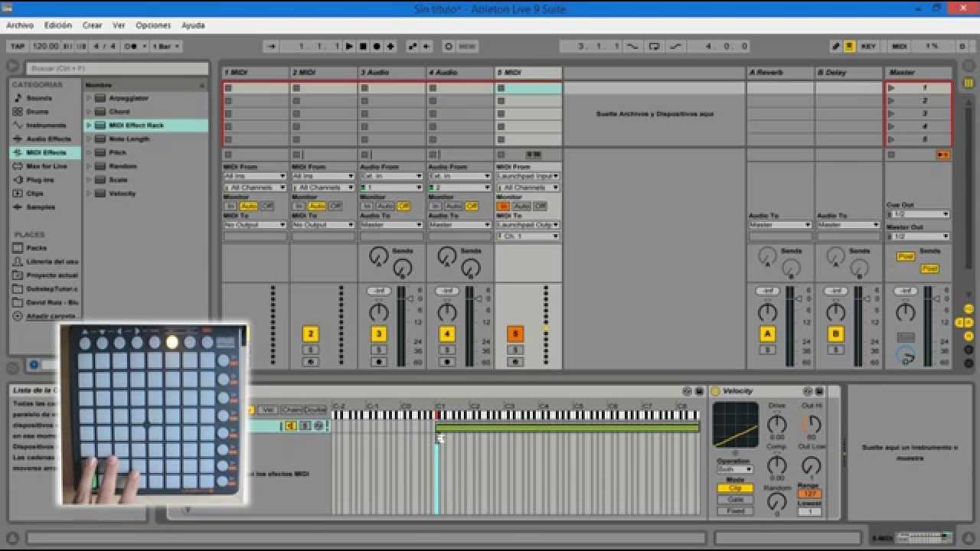Image resolution: width=980 pixels, height=551 pixels.
Task: Solo track 3 Audio
Action: [378, 350]
